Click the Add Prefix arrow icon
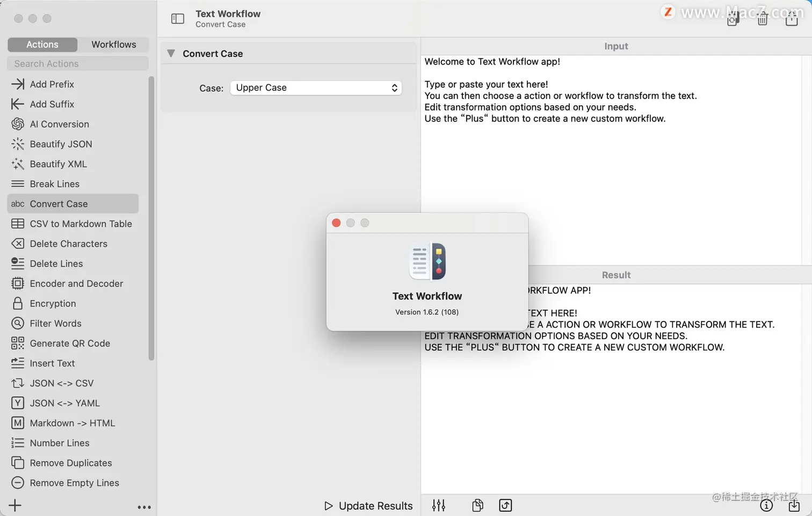The width and height of the screenshot is (812, 516). (18, 84)
